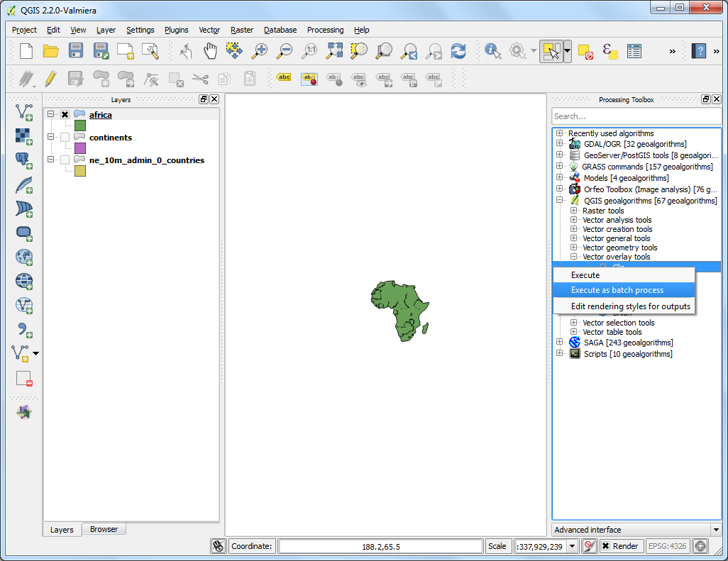Choose Execute as batch process
Image resolution: width=728 pixels, height=561 pixels.
[x=624, y=290]
